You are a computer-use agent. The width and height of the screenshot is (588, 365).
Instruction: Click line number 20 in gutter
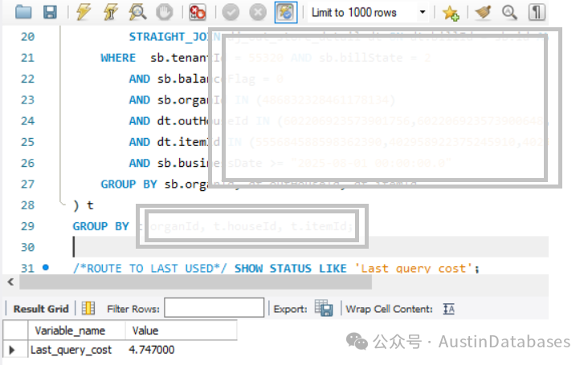(x=28, y=37)
